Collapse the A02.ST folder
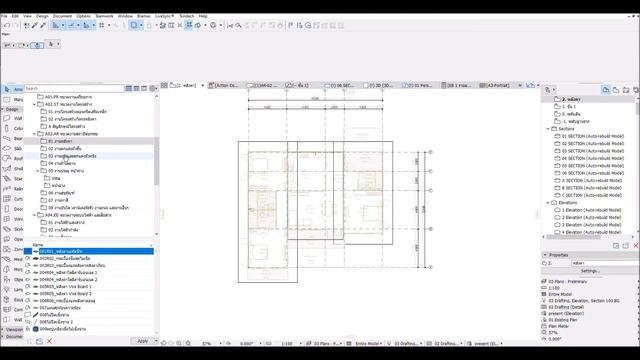This screenshot has height=360, width=640. [x=34, y=104]
